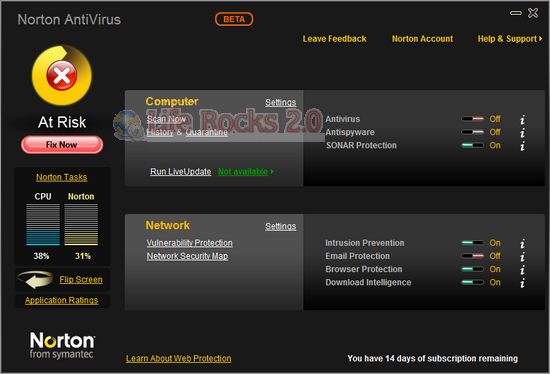Click the SONAR Protection On status text
The image size is (550, 374).
(495, 145)
